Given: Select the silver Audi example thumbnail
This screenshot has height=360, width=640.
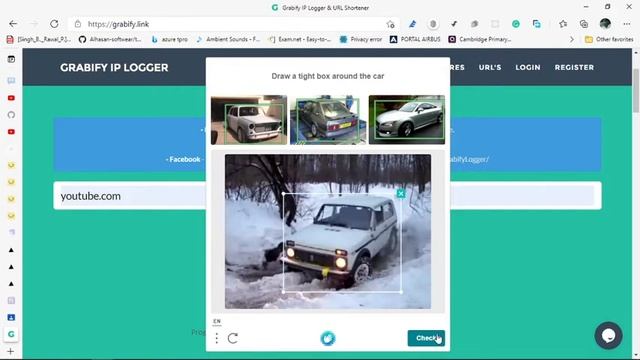Looking at the screenshot, I should [407, 120].
